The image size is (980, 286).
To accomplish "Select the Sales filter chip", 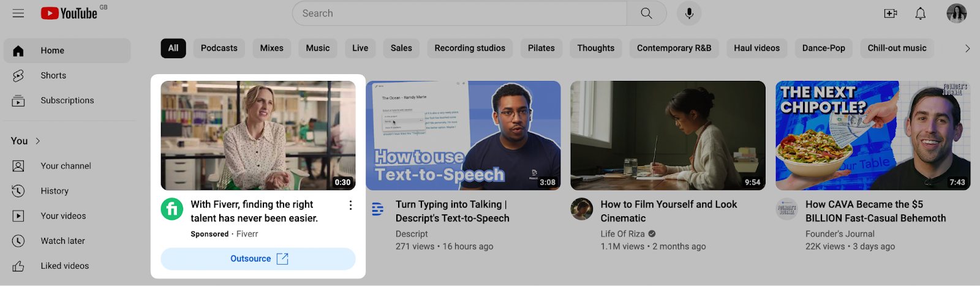I will click(x=401, y=48).
